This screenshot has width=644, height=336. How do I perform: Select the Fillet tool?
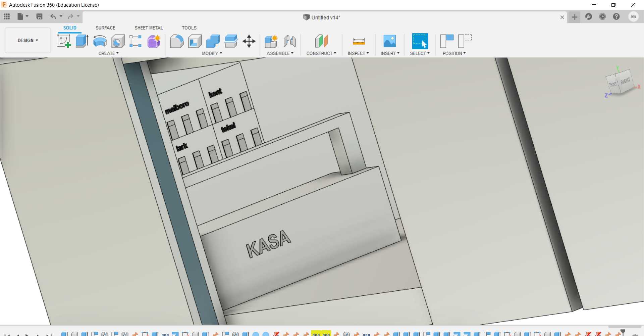(x=177, y=41)
